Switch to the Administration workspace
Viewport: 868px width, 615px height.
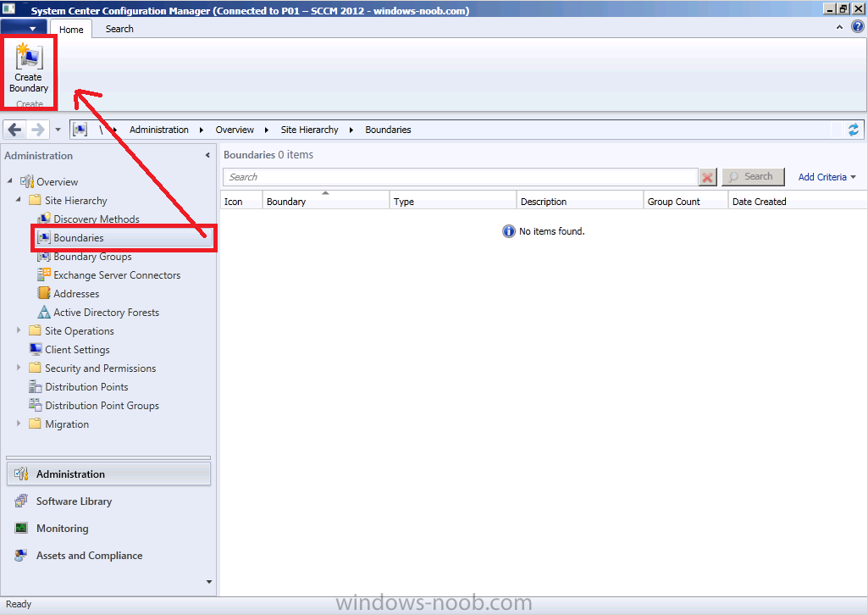[x=108, y=474]
